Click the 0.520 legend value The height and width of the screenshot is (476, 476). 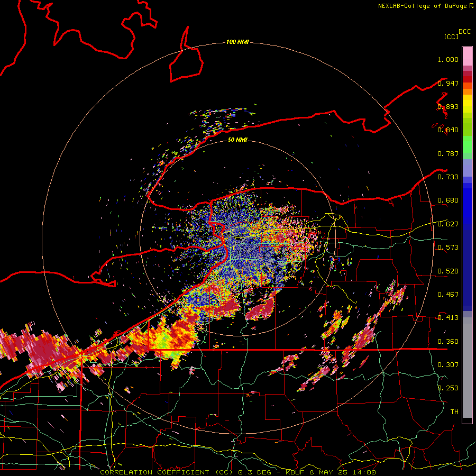point(448,271)
